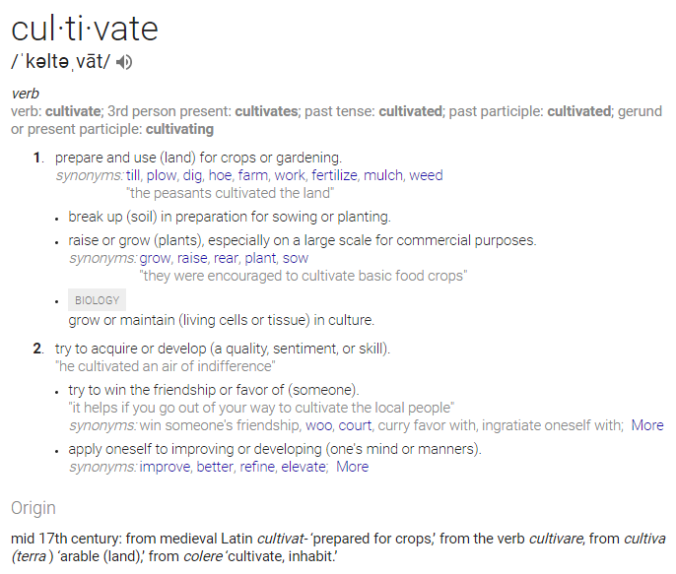Click the "woo" synonym link
This screenshot has height=574, width=676.
[319, 425]
